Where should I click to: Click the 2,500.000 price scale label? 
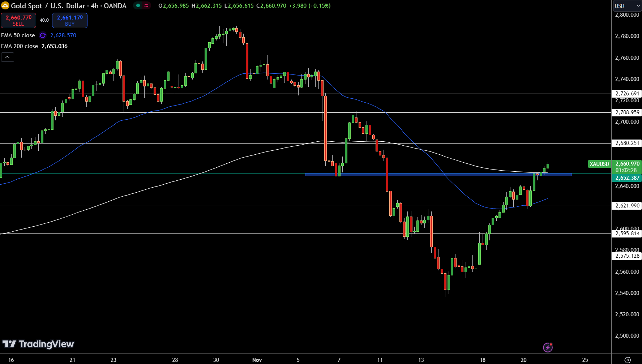(x=627, y=336)
